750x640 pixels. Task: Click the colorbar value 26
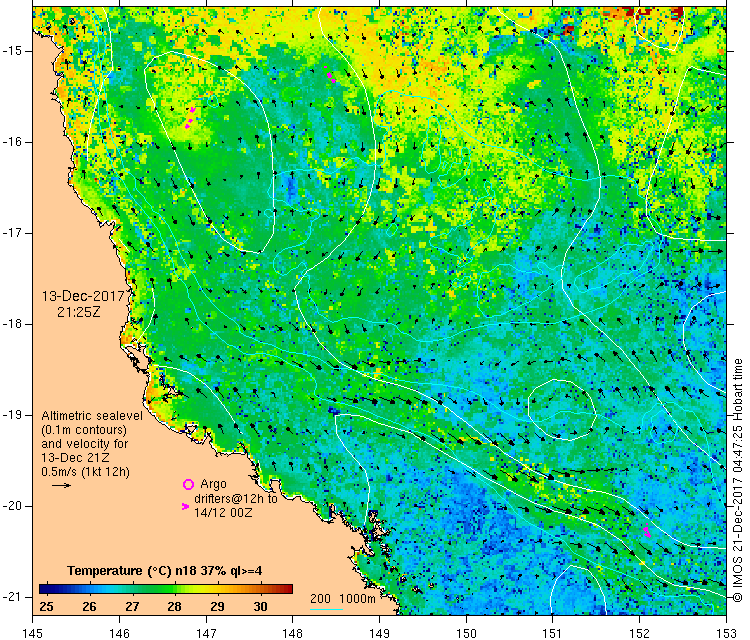(x=89, y=607)
